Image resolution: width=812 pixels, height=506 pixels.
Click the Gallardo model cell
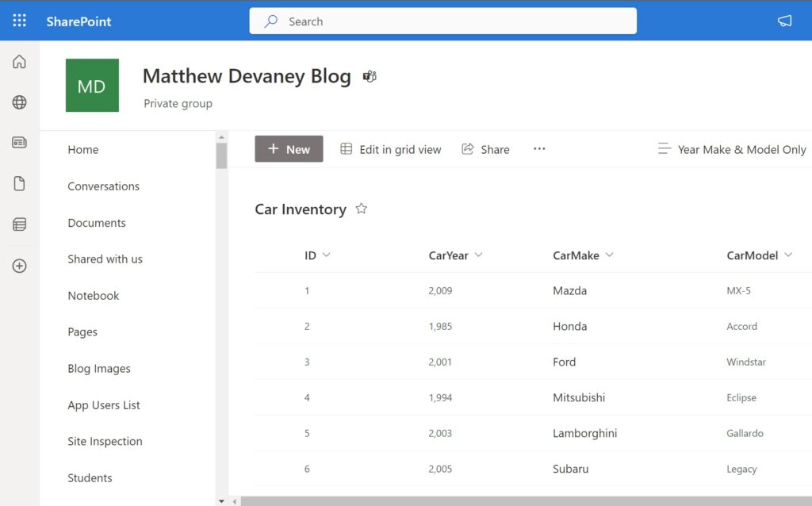[745, 434]
